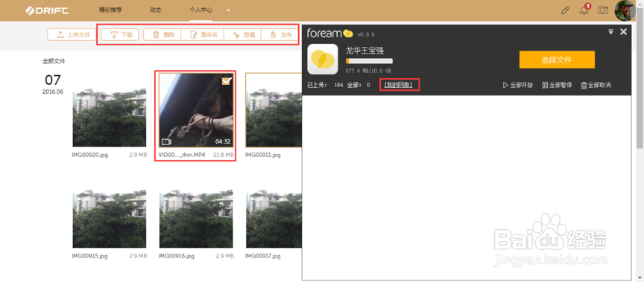Viewport: 644px width, 282px height.
Task: Select the 个人中心 tab
Action: [x=201, y=10]
